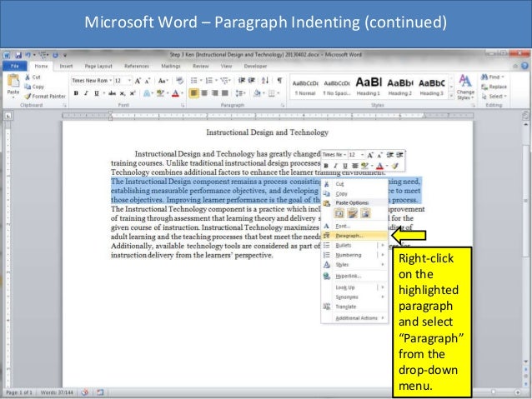Click the tab selector button left of the ruler

pos(8,116)
